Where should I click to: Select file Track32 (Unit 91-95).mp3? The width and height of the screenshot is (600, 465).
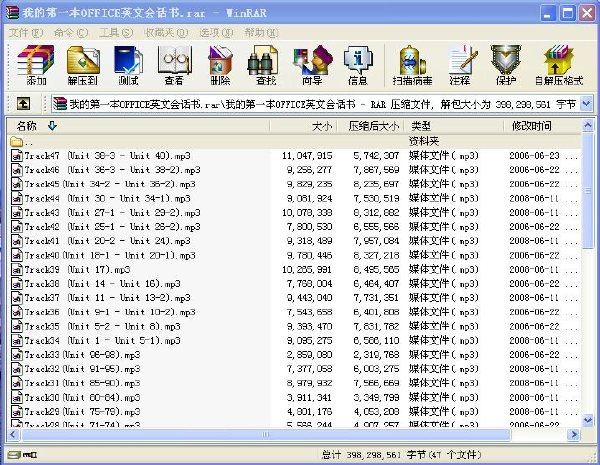point(76,369)
